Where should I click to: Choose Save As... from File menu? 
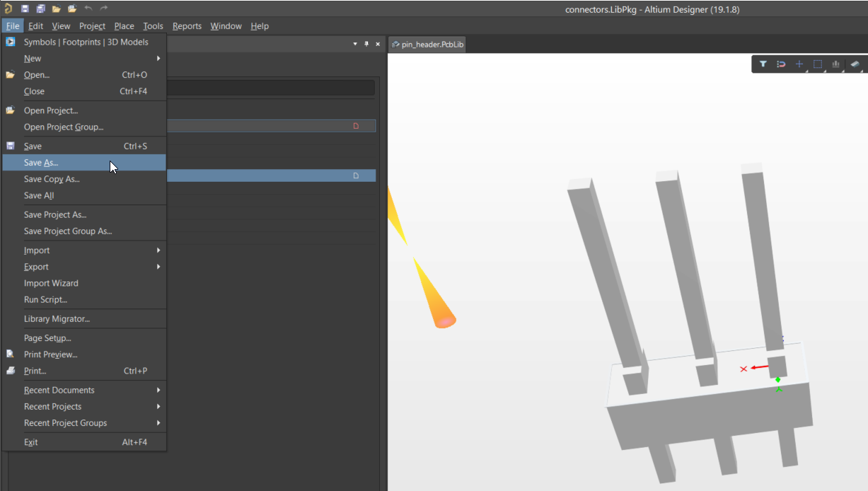41,163
